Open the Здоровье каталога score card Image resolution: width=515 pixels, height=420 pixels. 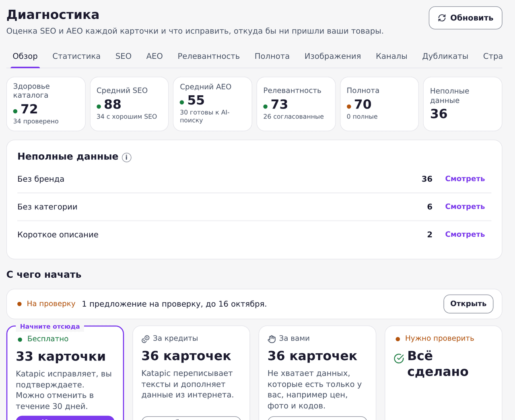tap(46, 104)
